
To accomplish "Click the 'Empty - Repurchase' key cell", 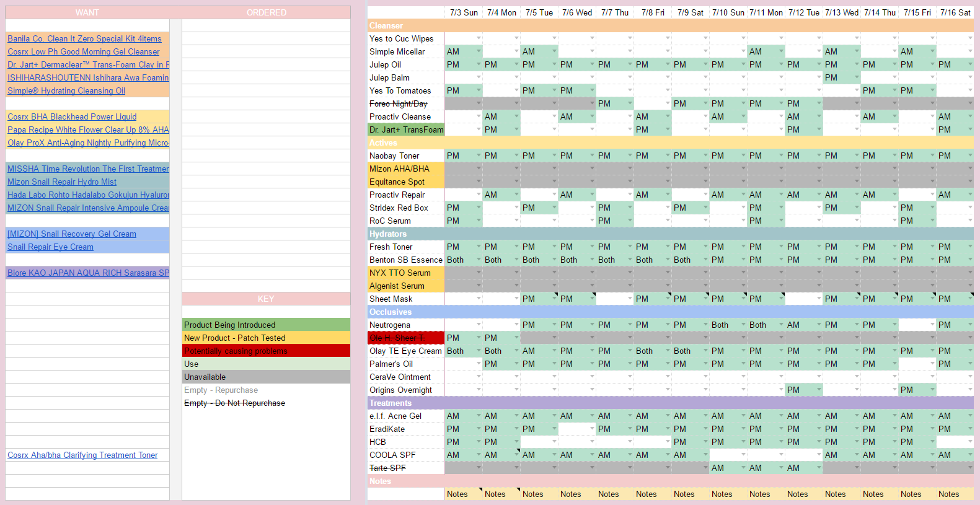I will [x=266, y=390].
